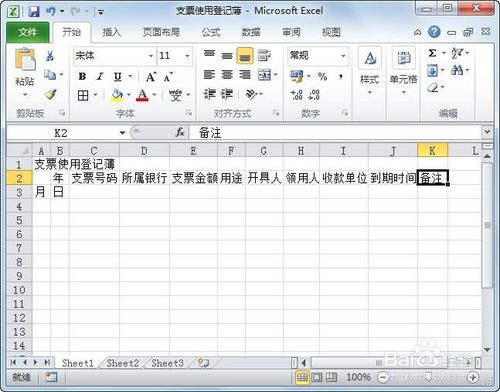Apply accounting number format

click(x=297, y=76)
